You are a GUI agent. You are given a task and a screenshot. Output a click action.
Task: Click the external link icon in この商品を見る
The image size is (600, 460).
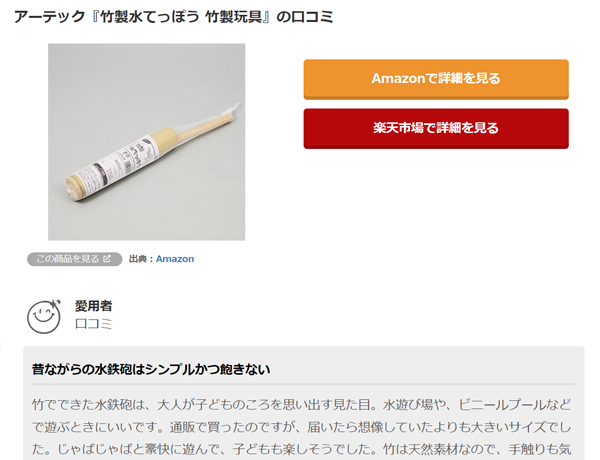pyautogui.click(x=107, y=259)
